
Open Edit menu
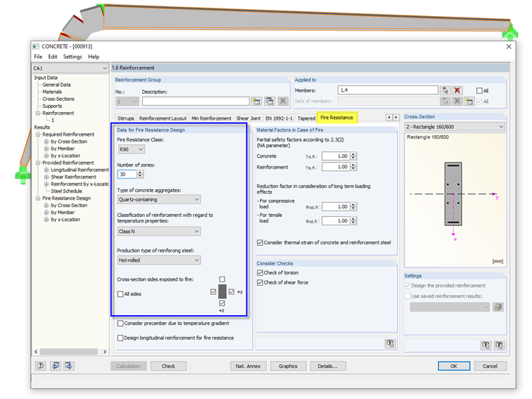pos(52,57)
